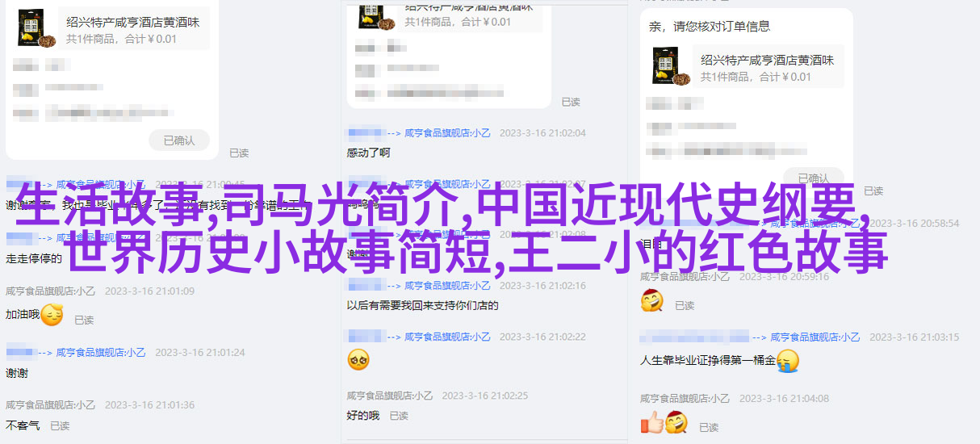Open sender link 咸亨食品旗舰店:小乙 at 21:03:15
The width and height of the screenshot is (980, 444).
[x=815, y=337]
